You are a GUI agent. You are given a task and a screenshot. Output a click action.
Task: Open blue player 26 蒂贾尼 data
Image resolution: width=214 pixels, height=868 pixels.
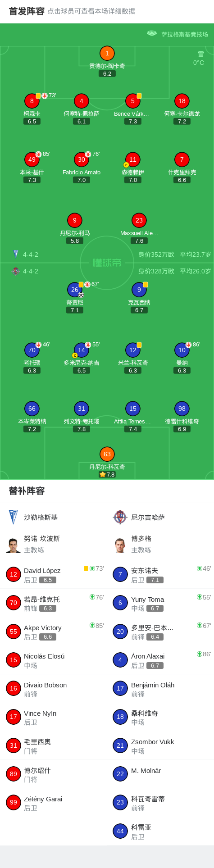coord(75,290)
